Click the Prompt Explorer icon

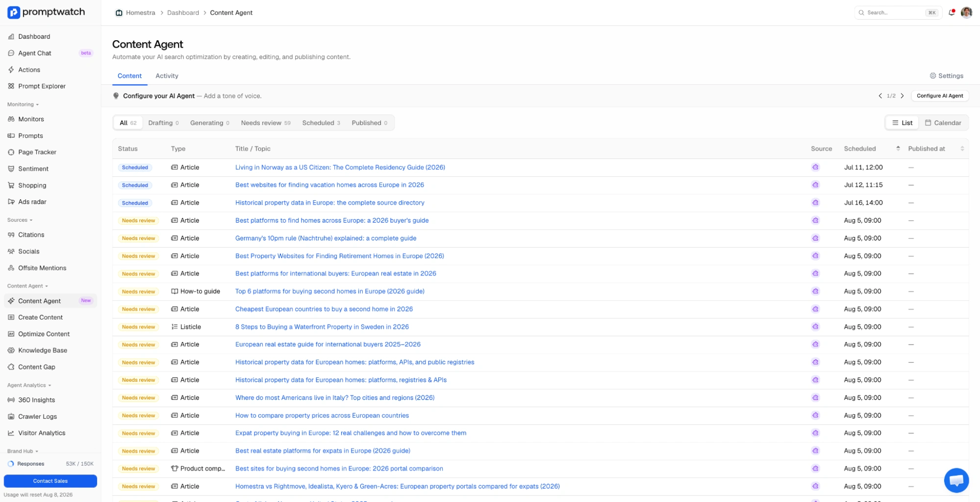click(x=11, y=86)
